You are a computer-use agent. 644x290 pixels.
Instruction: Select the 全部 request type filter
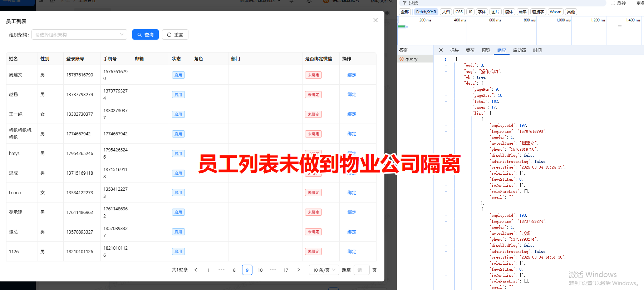pyautogui.click(x=405, y=12)
